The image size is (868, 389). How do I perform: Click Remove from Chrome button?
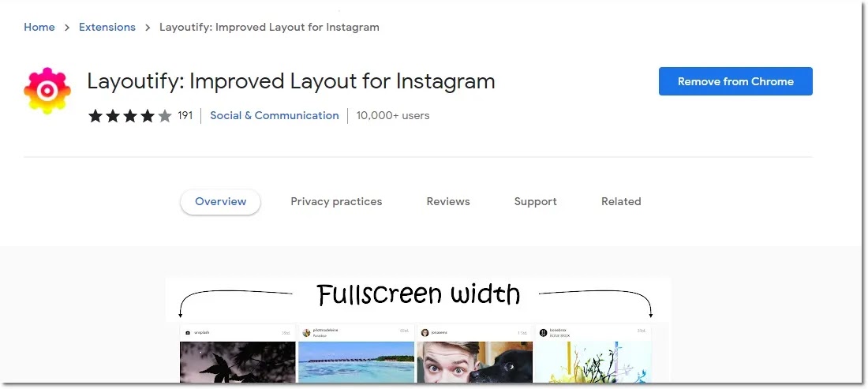[735, 81]
